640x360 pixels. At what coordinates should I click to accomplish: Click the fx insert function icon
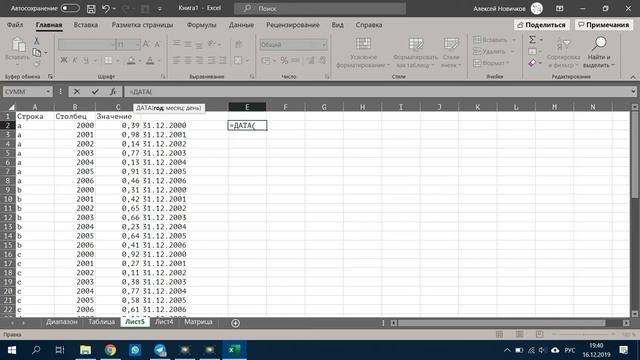pos(113,92)
